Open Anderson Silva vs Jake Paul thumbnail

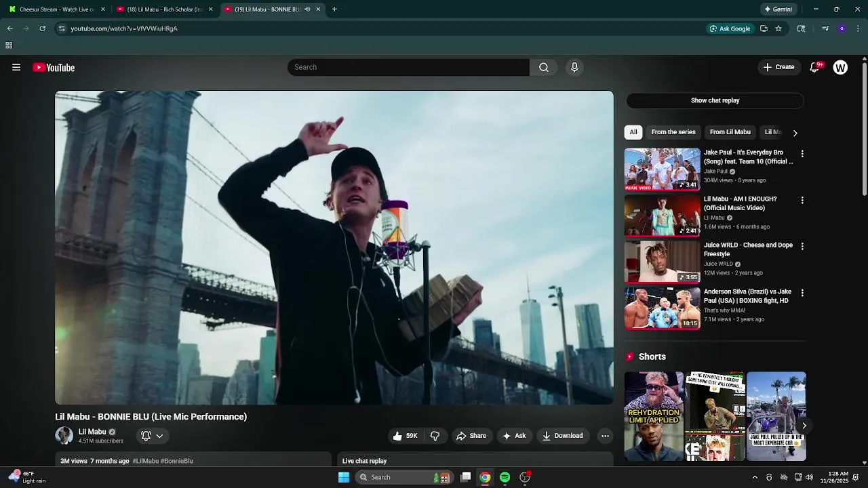(662, 308)
